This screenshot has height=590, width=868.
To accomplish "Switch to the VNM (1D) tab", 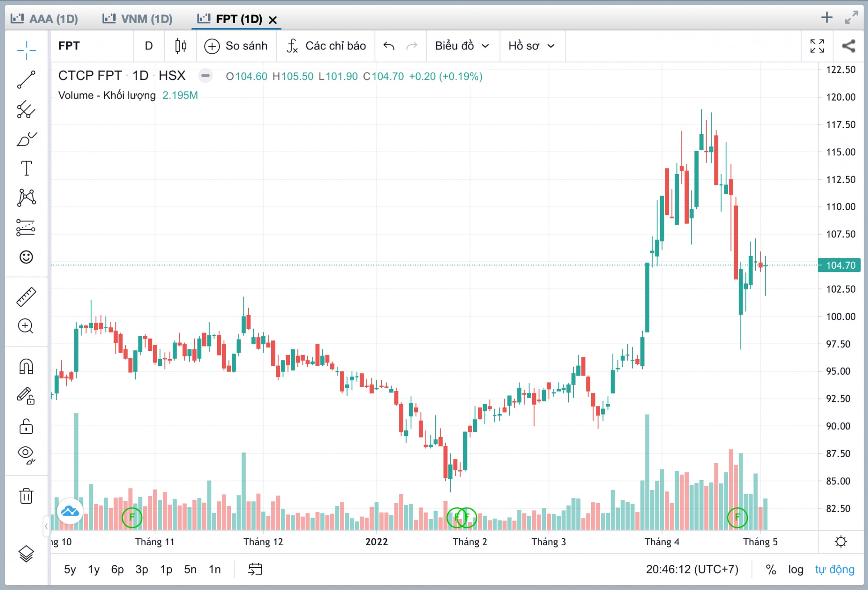I will 138,19.
